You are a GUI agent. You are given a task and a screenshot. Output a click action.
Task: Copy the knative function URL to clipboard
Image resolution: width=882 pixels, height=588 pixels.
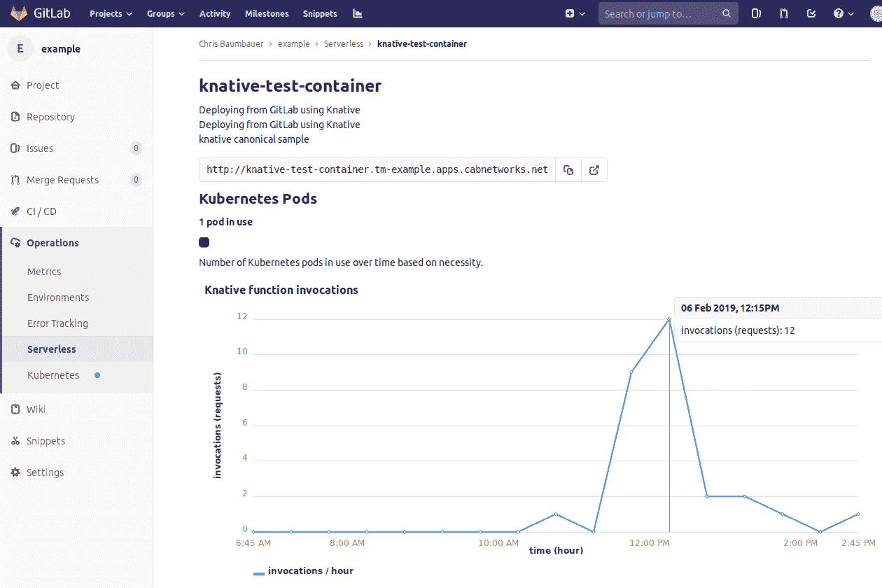568,170
